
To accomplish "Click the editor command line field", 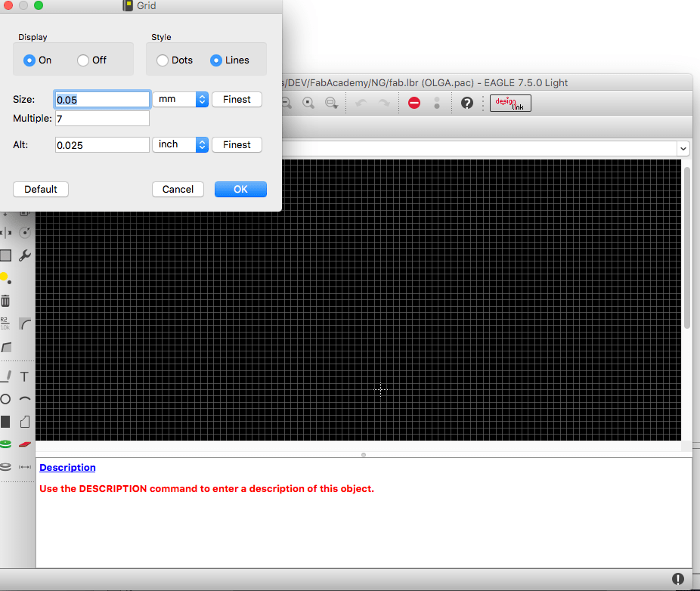I will pyautogui.click(x=480, y=149).
